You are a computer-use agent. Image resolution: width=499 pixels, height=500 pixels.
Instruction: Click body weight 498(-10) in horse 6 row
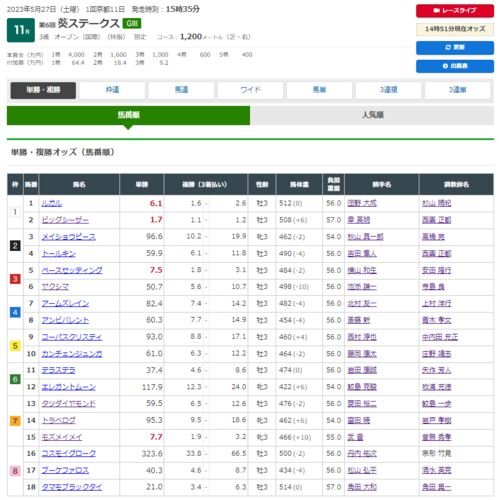pos(294,287)
